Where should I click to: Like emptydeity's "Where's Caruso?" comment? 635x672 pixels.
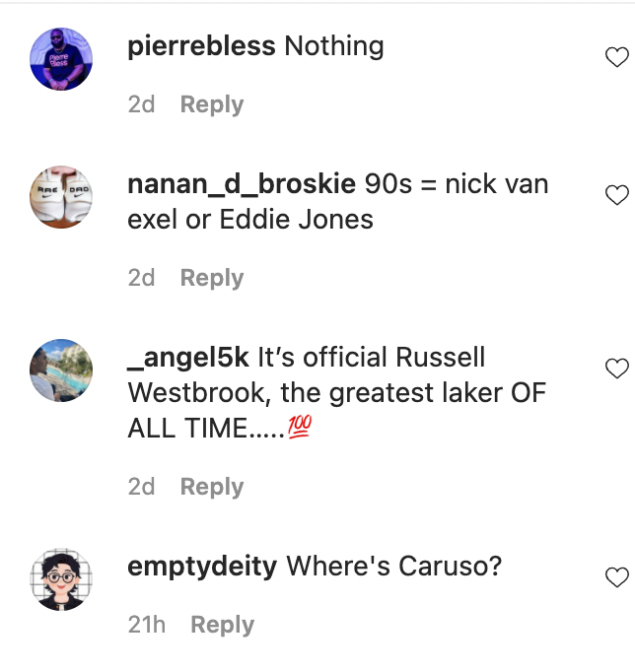tap(616, 578)
